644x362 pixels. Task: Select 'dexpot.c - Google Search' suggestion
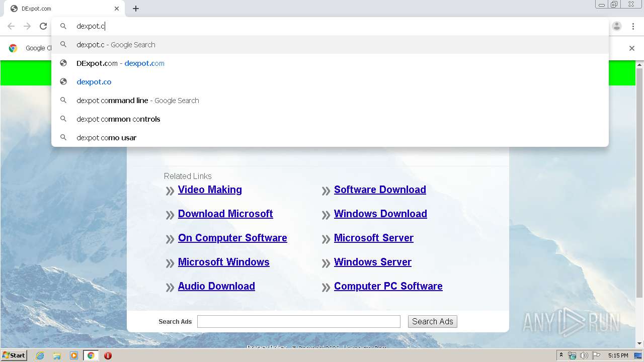coord(330,45)
